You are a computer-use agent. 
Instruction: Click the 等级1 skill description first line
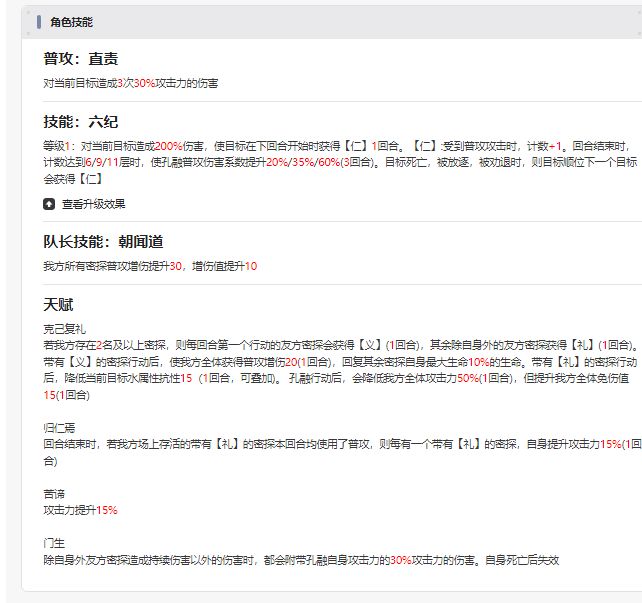(x=337, y=146)
